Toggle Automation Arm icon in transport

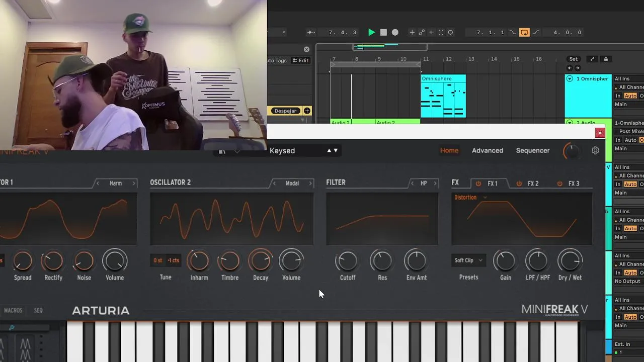click(422, 32)
